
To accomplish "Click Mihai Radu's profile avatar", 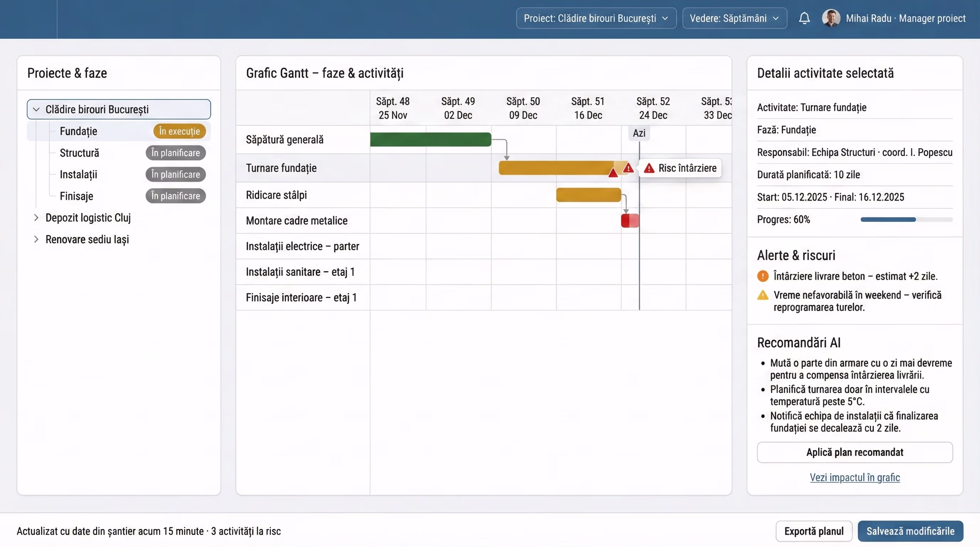I will click(x=831, y=18).
